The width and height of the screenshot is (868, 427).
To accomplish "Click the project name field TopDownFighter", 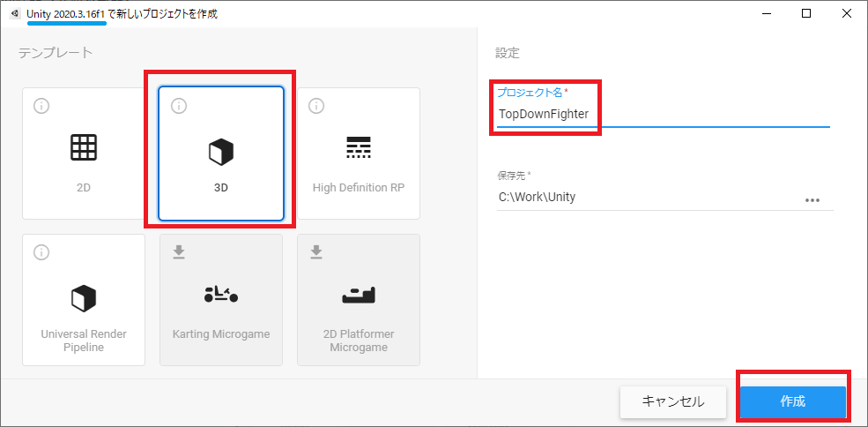I will coord(664,114).
